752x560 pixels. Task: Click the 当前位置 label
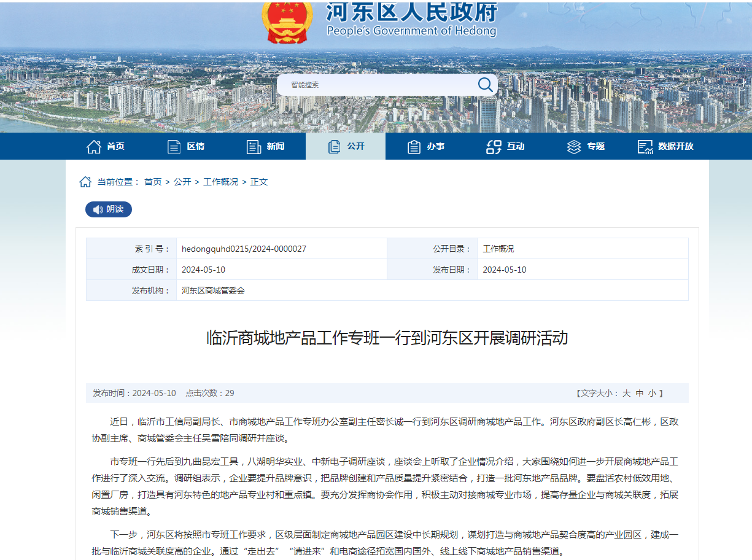coord(118,182)
